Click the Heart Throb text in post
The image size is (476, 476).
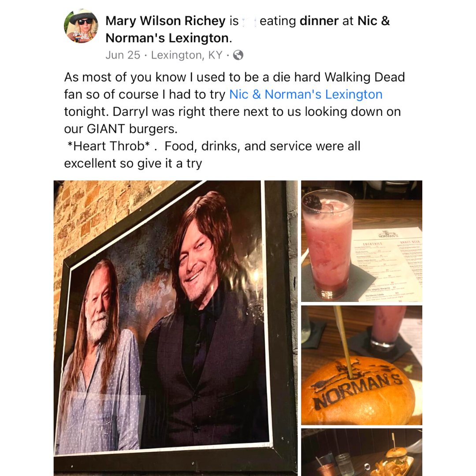click(109, 146)
